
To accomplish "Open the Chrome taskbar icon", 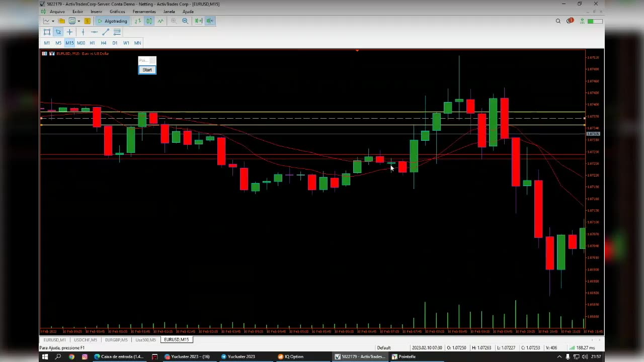I will 71,356.
